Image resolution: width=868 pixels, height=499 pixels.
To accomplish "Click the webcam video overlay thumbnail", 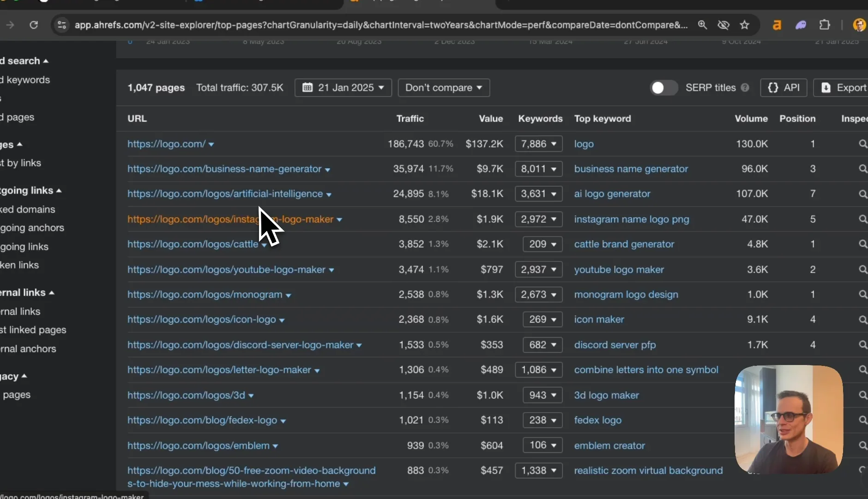I will (789, 420).
